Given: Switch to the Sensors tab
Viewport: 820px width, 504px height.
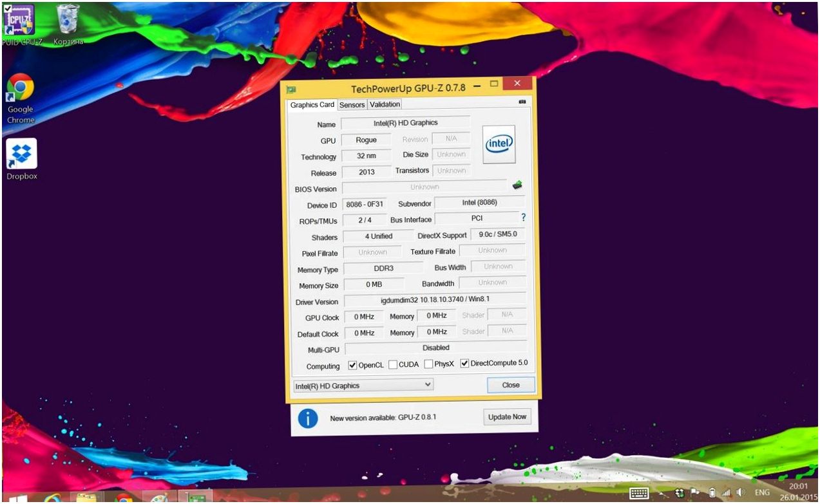Looking at the screenshot, I should coord(352,105).
